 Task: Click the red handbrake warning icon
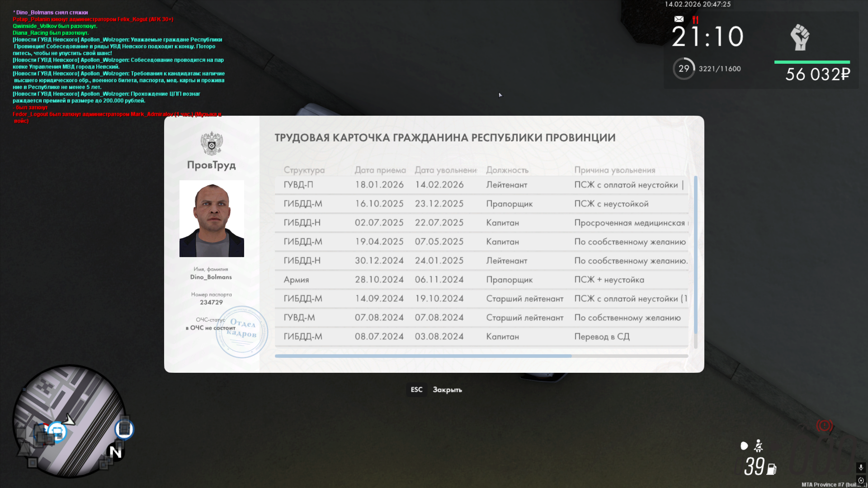coord(824,426)
